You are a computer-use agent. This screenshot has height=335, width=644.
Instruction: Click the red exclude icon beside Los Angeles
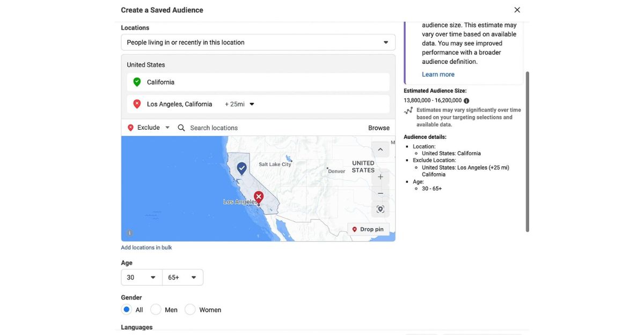coord(137,104)
